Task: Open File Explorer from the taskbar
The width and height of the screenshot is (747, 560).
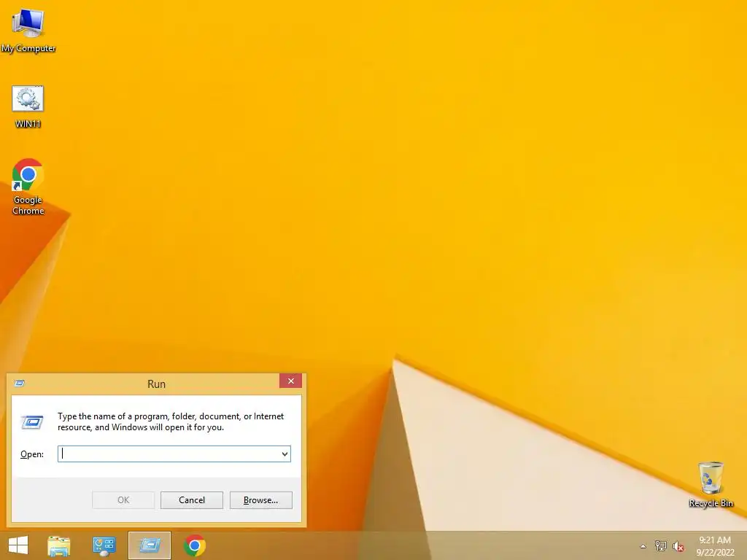Action: click(59, 545)
